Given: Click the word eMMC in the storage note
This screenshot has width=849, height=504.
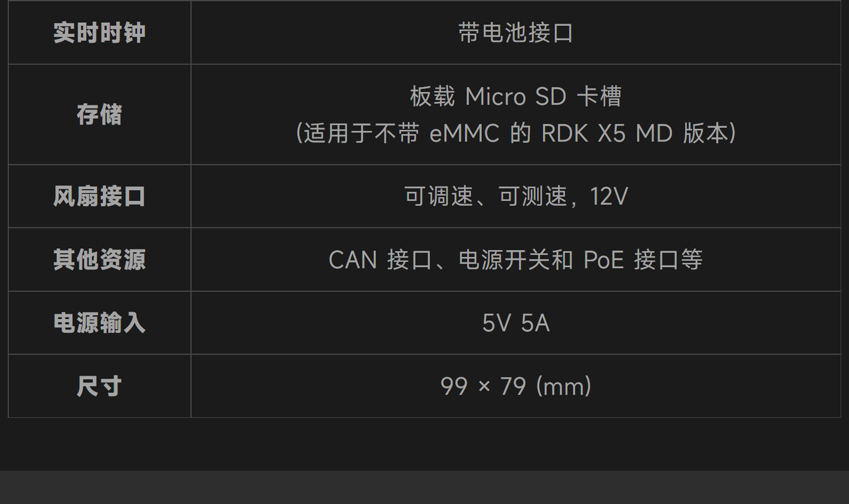Looking at the screenshot, I should (464, 133).
